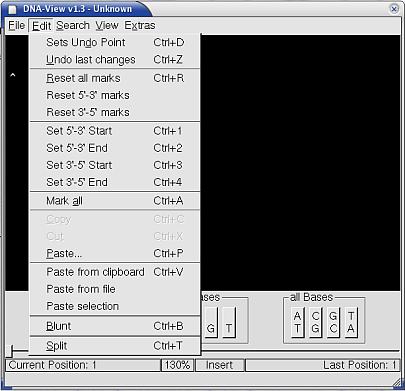The image size is (405, 391).
Task: Choose Split from the Edit menu
Action: coord(115,346)
